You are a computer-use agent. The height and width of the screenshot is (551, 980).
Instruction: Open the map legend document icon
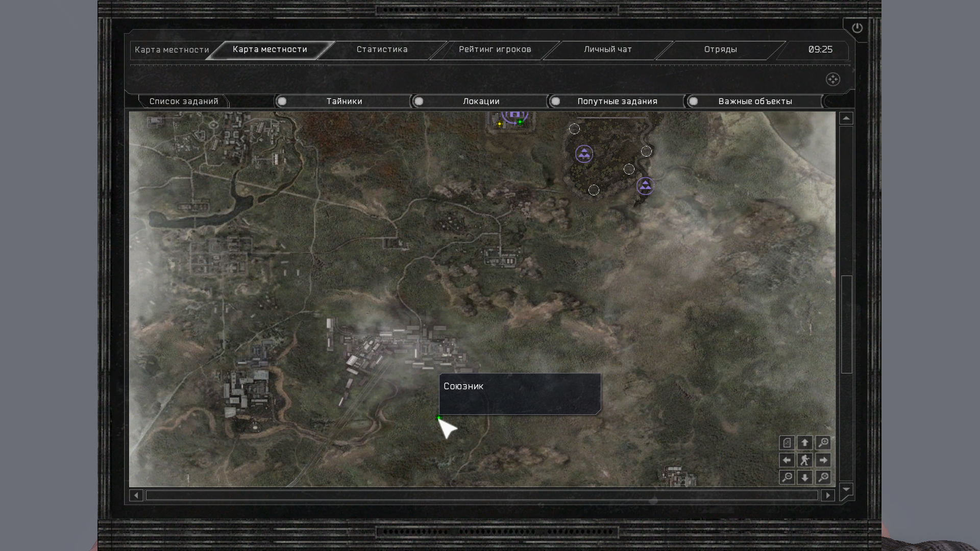787,442
